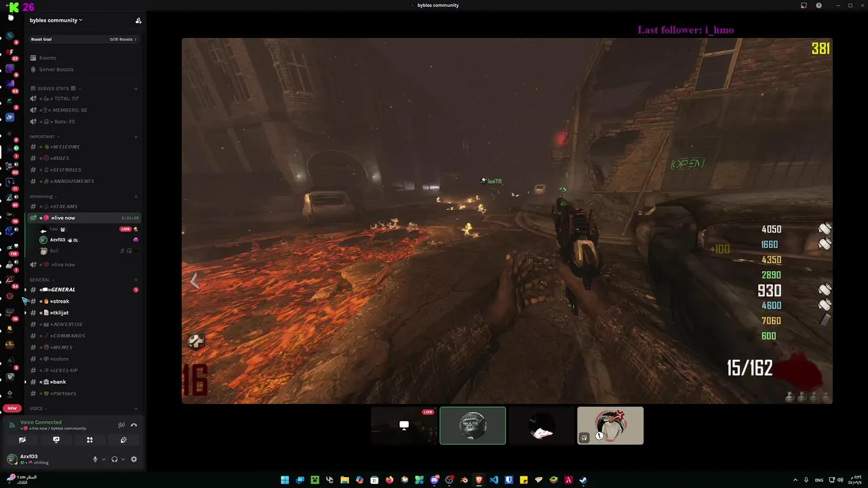The width and height of the screenshot is (868, 488).
Task: Select user Be5 in voice channel list
Action: [x=88, y=251]
